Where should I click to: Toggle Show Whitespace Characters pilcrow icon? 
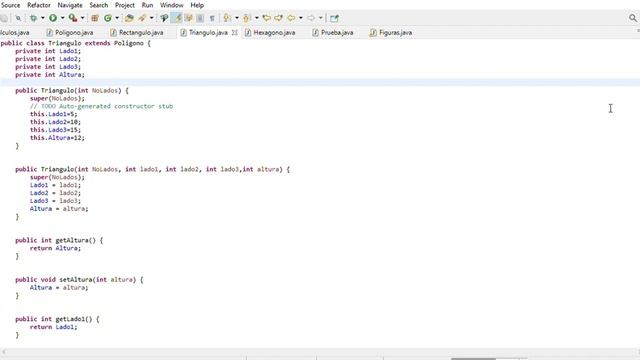tap(212, 18)
